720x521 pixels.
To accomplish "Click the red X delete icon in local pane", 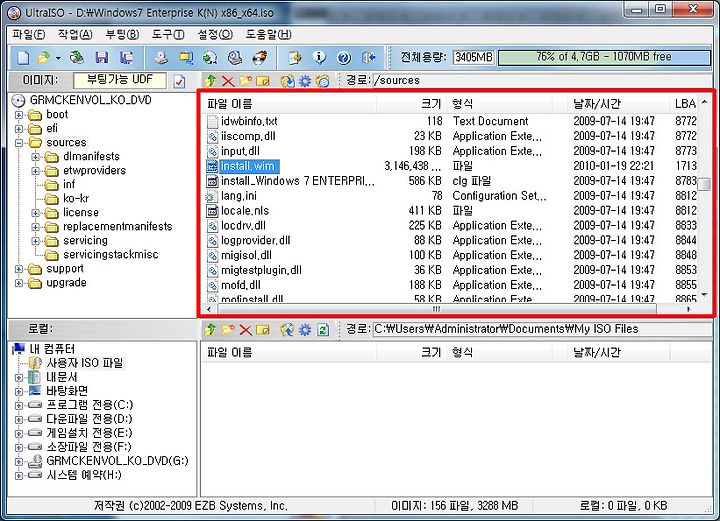I will click(x=246, y=330).
